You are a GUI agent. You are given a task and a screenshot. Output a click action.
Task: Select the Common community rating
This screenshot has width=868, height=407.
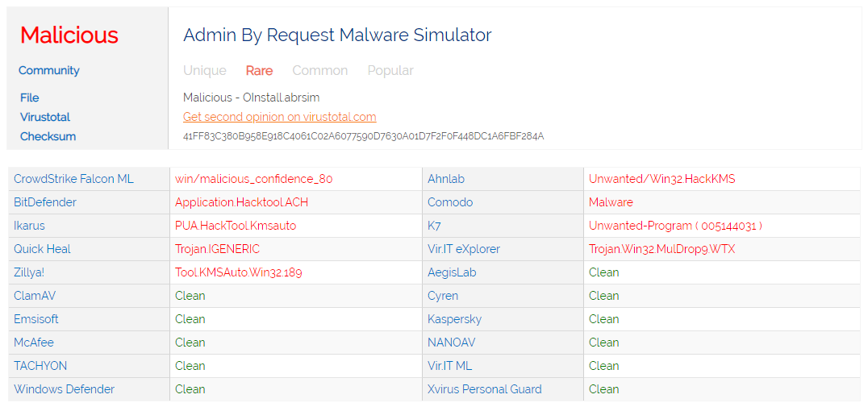319,70
